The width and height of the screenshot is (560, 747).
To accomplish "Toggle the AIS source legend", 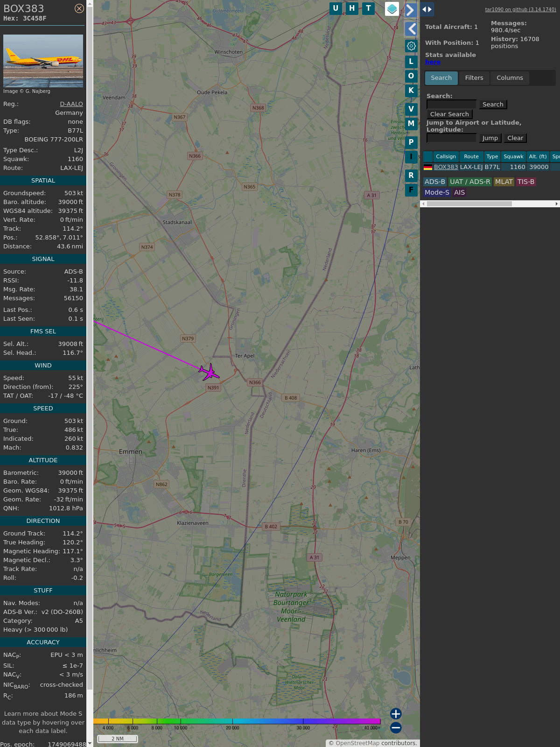I will pyautogui.click(x=459, y=192).
